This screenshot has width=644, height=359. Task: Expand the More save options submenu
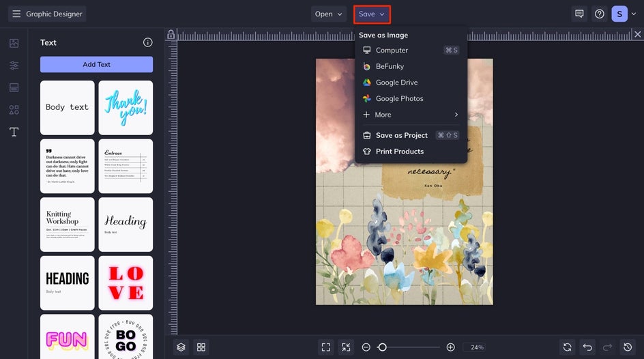411,115
